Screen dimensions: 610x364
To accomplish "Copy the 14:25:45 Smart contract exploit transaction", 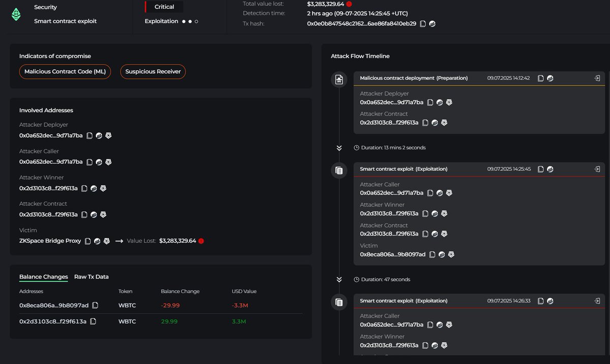I will tap(541, 169).
